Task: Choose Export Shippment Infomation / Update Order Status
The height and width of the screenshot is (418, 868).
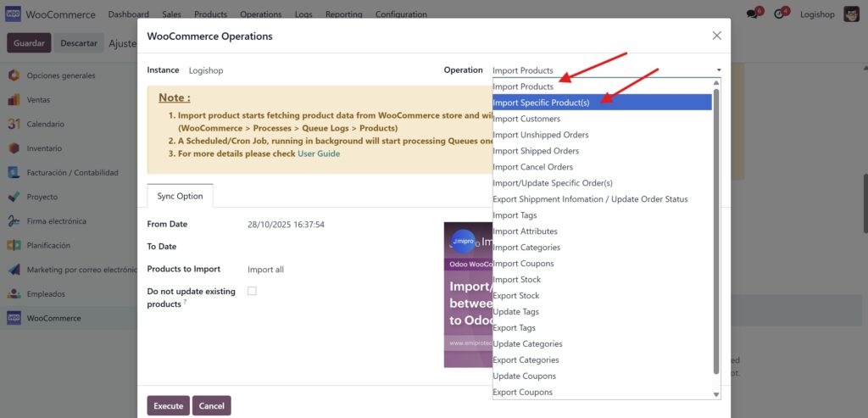Action: click(x=602, y=198)
